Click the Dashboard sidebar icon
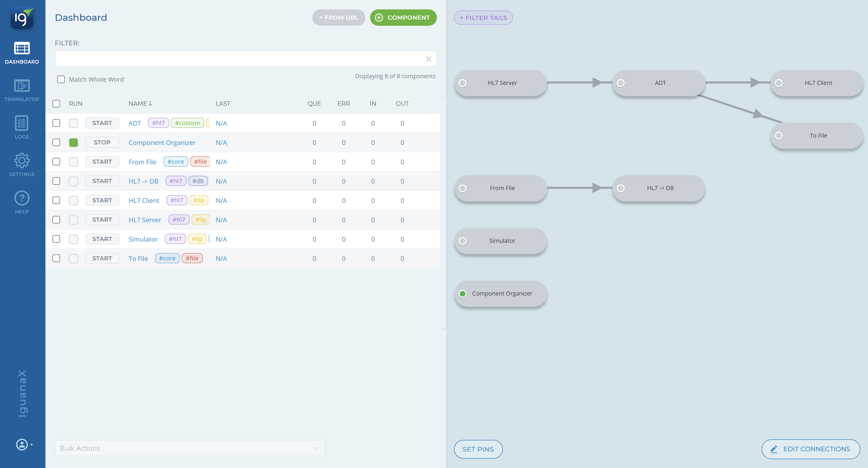This screenshot has width=868, height=468. (22, 52)
